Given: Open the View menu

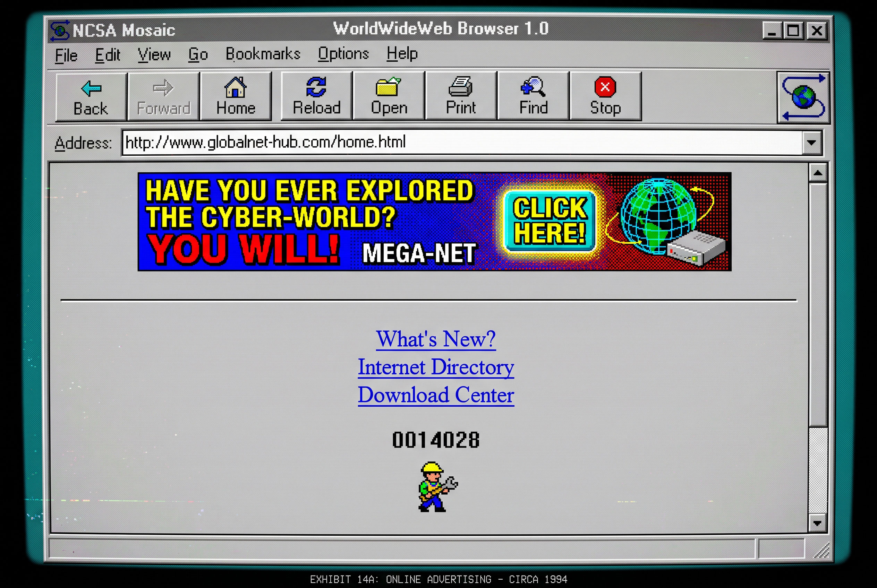Looking at the screenshot, I should (154, 55).
